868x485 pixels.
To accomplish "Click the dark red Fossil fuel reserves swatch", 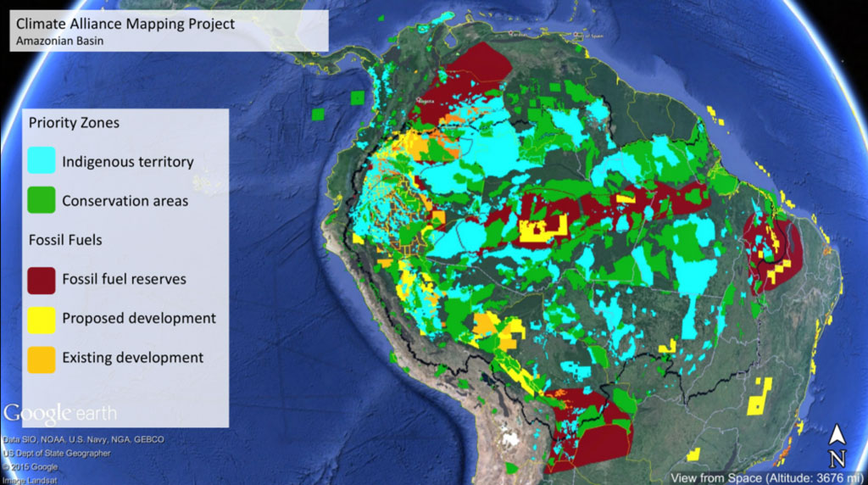I will (42, 280).
